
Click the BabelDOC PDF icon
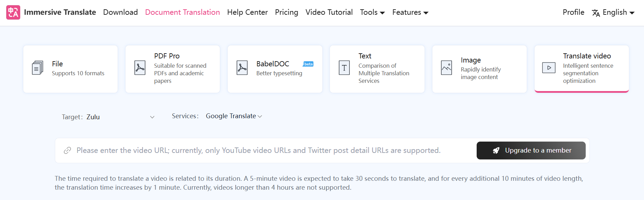(242, 68)
